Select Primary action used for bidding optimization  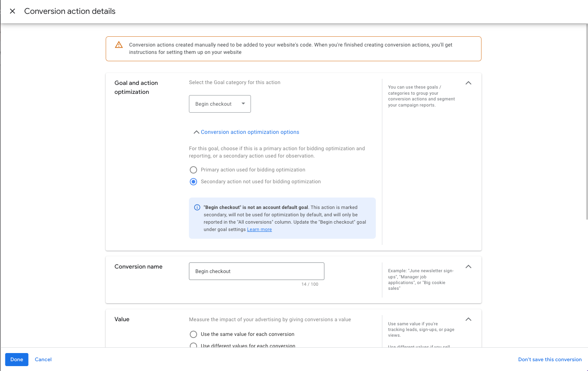tap(193, 170)
